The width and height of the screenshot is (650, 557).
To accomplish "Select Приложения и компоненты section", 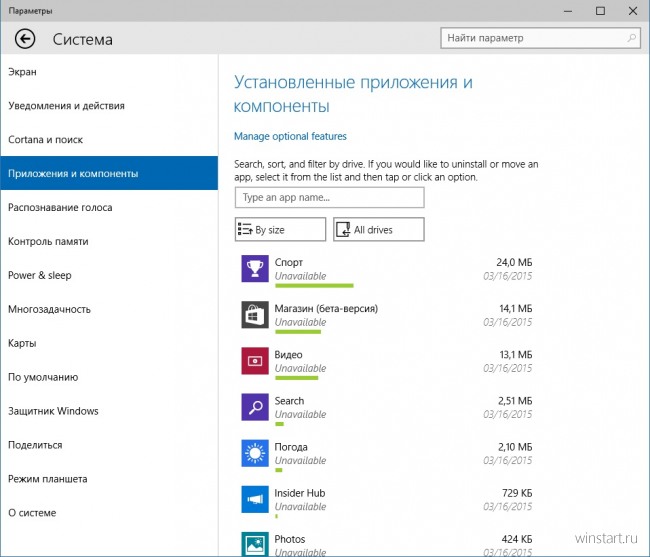I will [109, 173].
